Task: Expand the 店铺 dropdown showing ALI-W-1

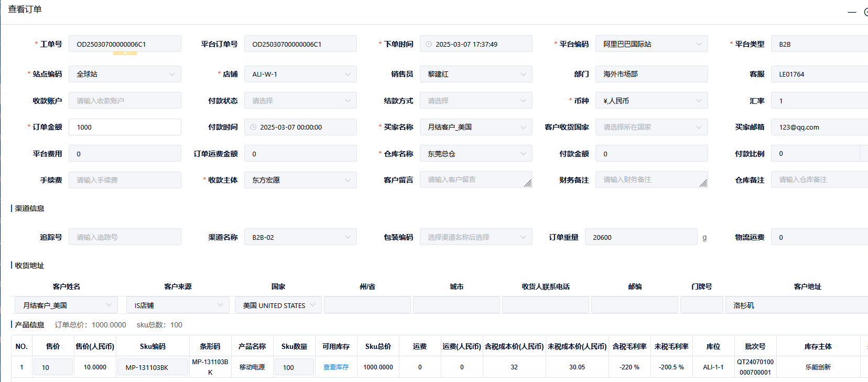Action: pos(300,74)
